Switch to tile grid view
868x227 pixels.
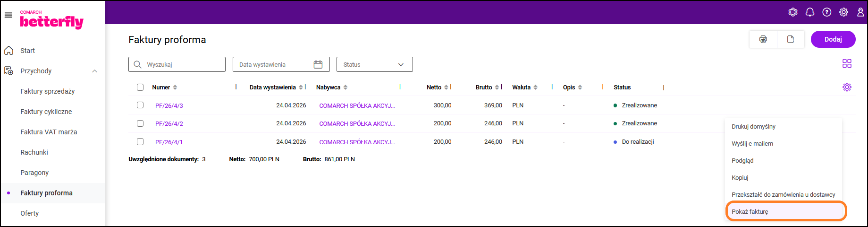pos(847,63)
